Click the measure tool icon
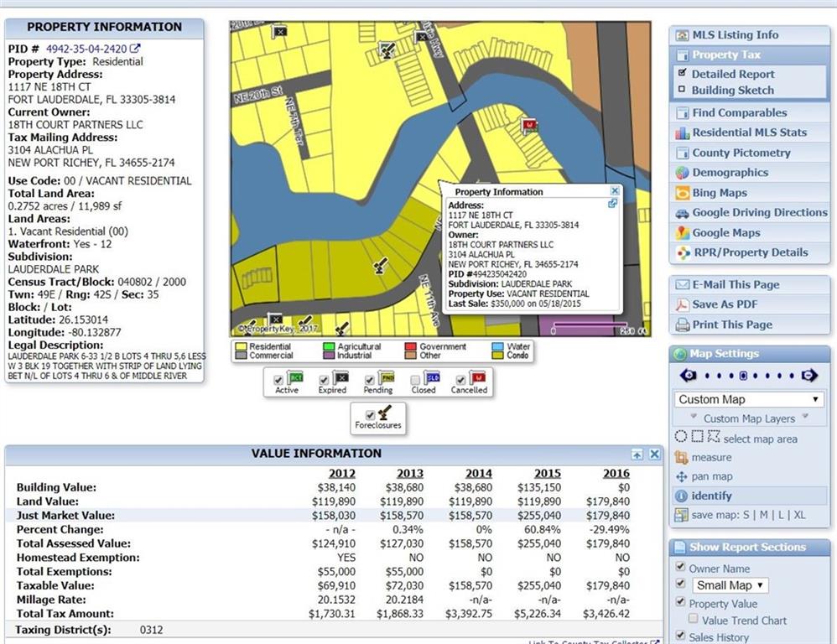This screenshot has height=644, width=837. (x=682, y=458)
